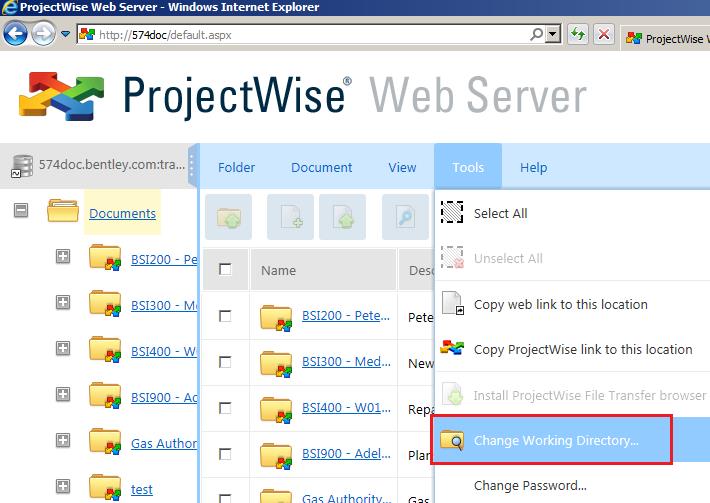The image size is (710, 503).
Task: Click the folder upload toolbar button
Action: coord(229,217)
